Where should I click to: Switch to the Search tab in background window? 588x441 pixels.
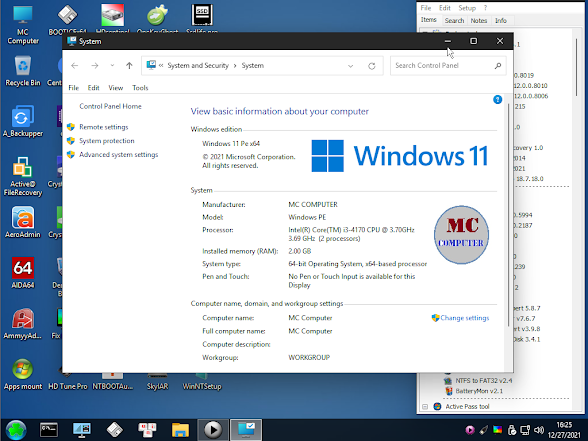pos(454,21)
